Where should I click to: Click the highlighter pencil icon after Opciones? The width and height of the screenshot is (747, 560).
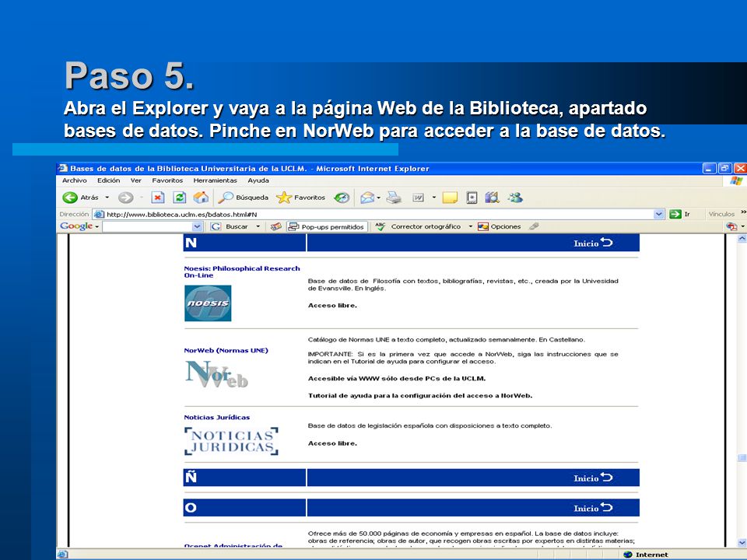[x=534, y=226]
